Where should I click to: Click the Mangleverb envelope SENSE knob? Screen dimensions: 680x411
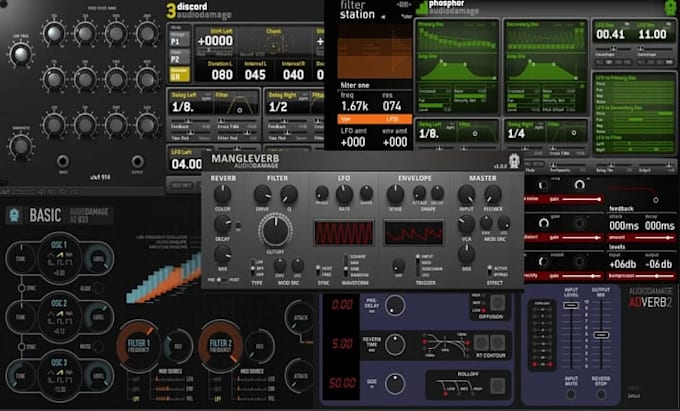tap(395, 195)
